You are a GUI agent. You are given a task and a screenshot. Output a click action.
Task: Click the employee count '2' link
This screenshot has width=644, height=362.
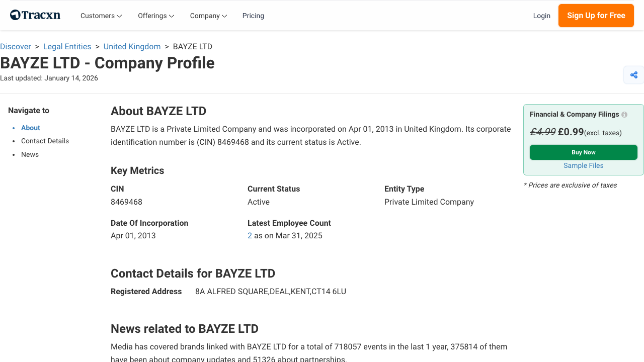pyautogui.click(x=250, y=235)
